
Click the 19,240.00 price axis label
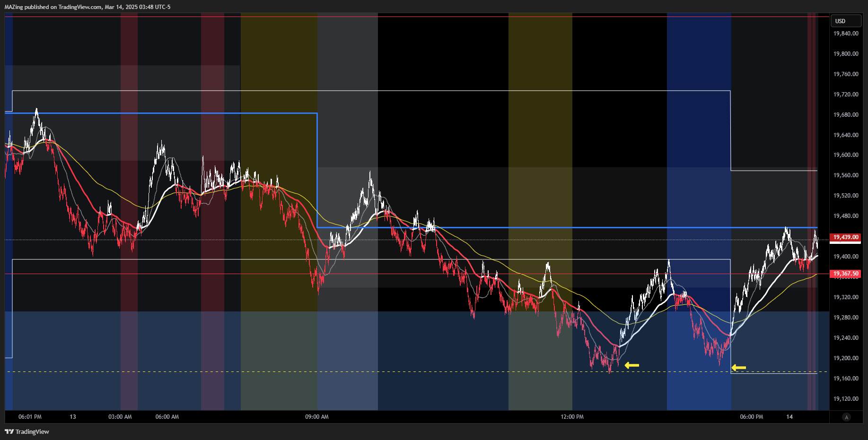point(846,338)
